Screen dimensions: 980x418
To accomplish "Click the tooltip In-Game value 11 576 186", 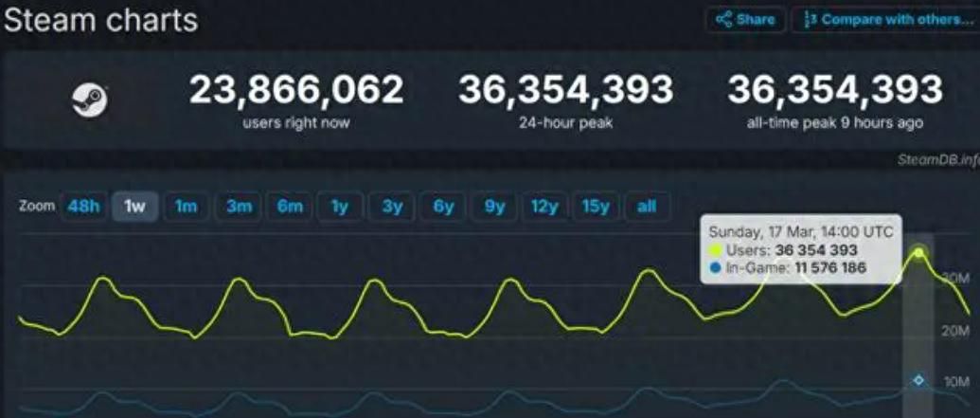I will point(830,268).
